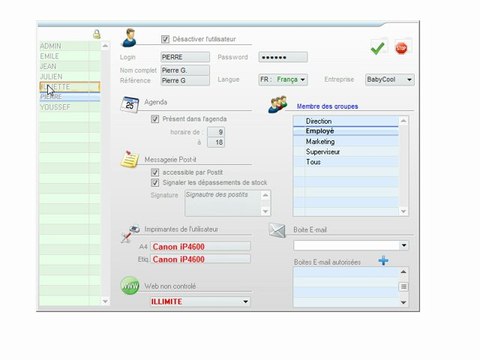Click signature box scroll down arrow
480x360 pixels.
click(x=265, y=211)
